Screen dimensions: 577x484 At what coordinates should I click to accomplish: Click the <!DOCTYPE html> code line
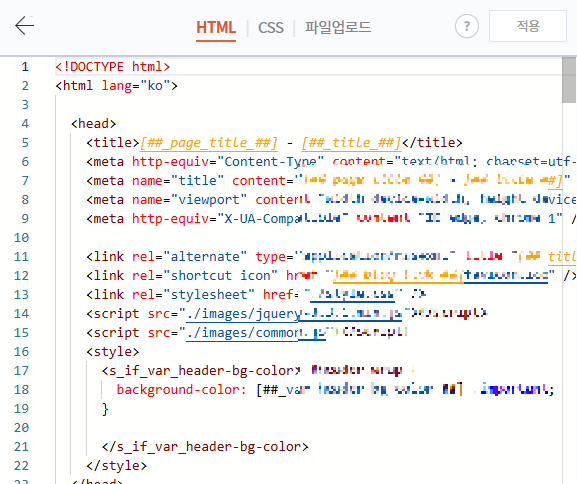pyautogui.click(x=113, y=67)
